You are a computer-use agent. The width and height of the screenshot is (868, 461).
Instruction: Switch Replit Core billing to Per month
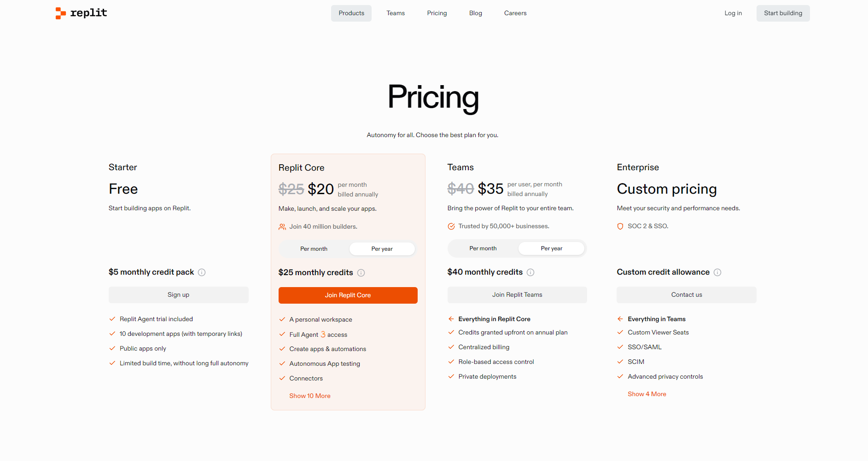[x=314, y=249]
